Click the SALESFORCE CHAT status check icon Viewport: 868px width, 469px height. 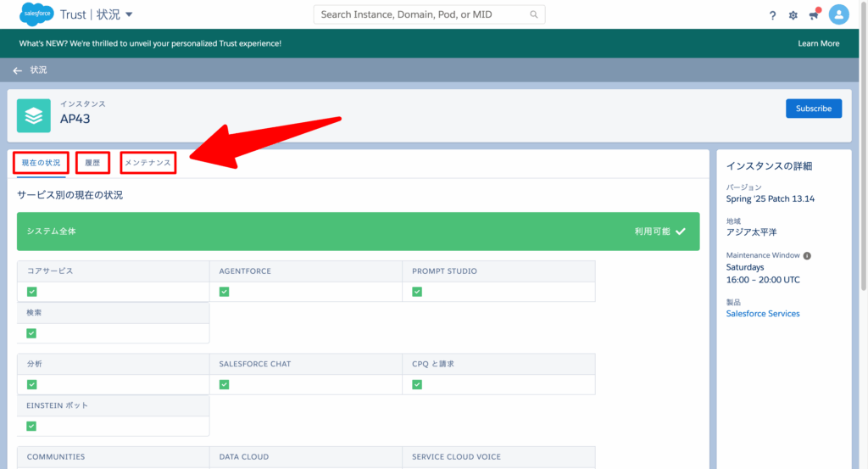(x=224, y=384)
